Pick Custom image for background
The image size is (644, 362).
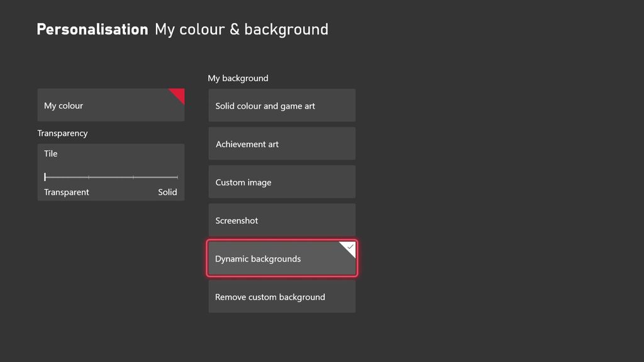(x=281, y=182)
